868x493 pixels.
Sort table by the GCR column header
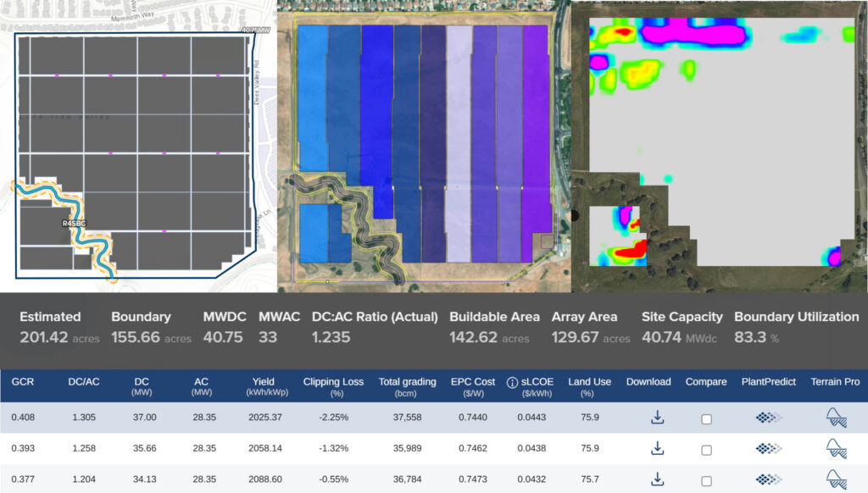(x=22, y=382)
